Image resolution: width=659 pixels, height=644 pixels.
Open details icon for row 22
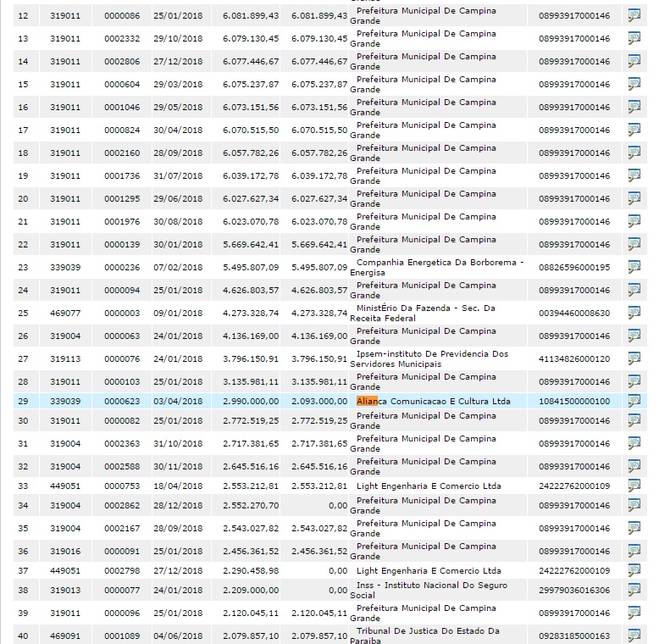634,244
